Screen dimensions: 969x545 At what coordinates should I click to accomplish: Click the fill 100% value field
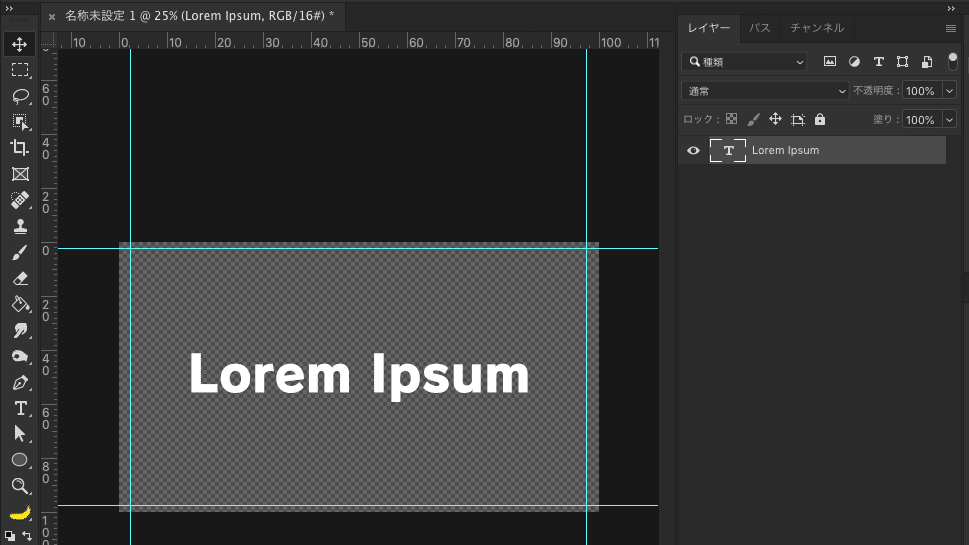click(921, 120)
